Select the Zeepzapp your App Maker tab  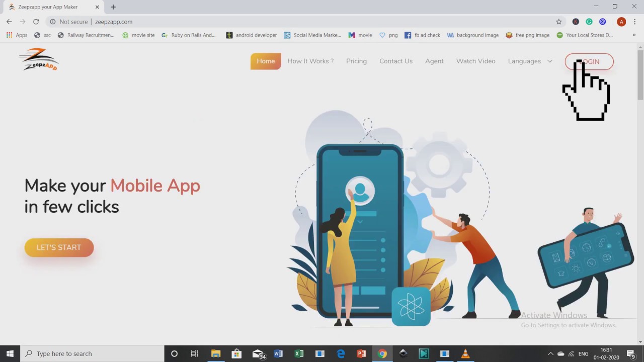click(x=54, y=7)
